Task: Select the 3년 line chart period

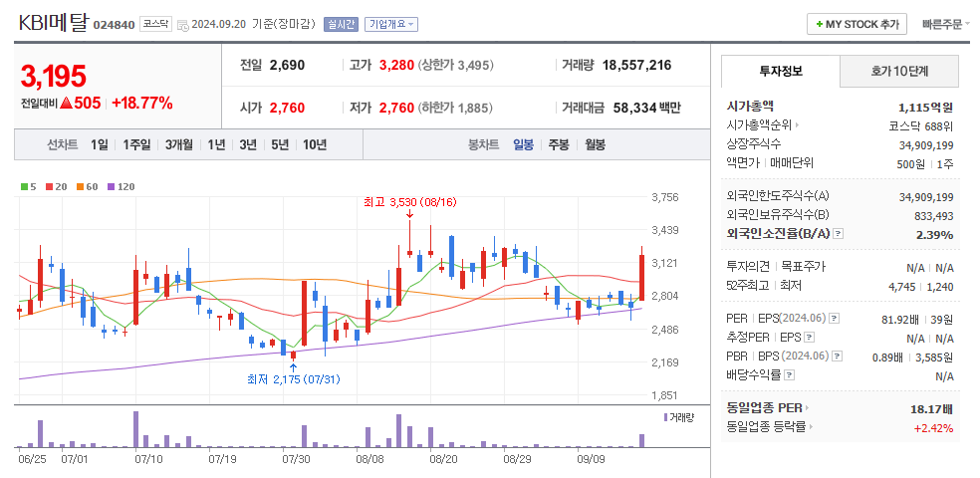Action: click(248, 145)
